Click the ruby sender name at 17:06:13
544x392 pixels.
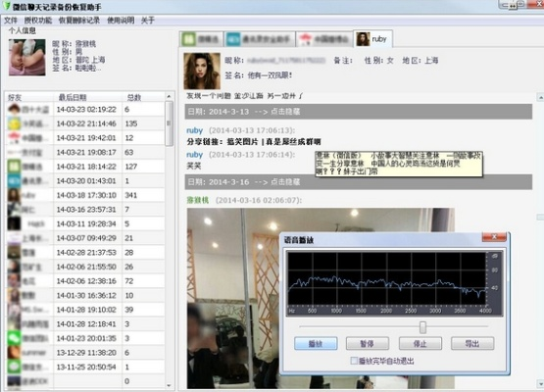coord(195,130)
